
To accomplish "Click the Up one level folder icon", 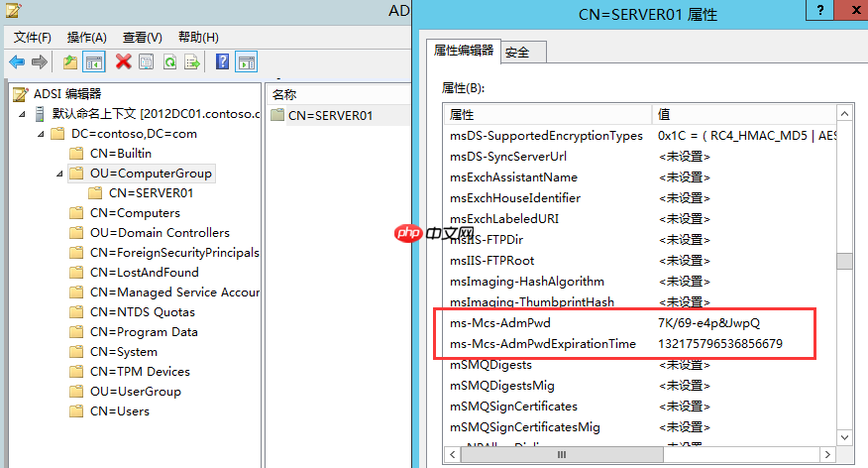I will 69,62.
